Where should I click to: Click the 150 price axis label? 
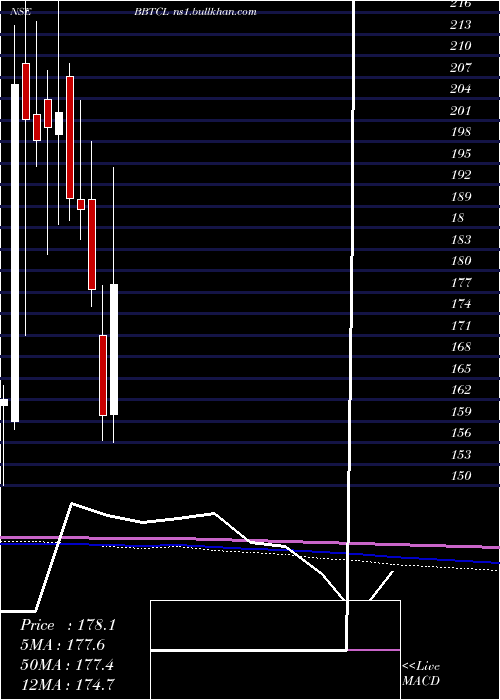point(461,476)
